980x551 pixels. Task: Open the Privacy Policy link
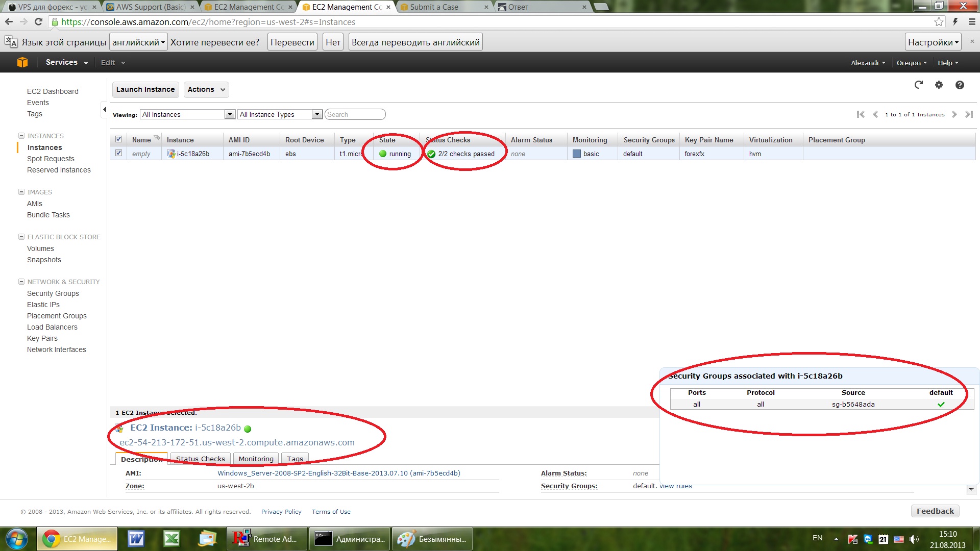click(281, 512)
